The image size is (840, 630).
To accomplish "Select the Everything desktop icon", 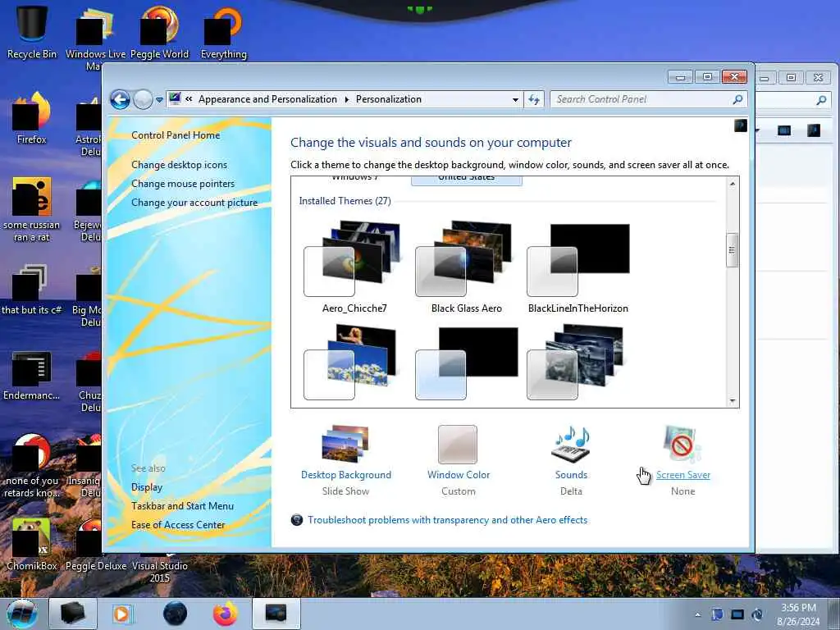I will tap(223, 33).
